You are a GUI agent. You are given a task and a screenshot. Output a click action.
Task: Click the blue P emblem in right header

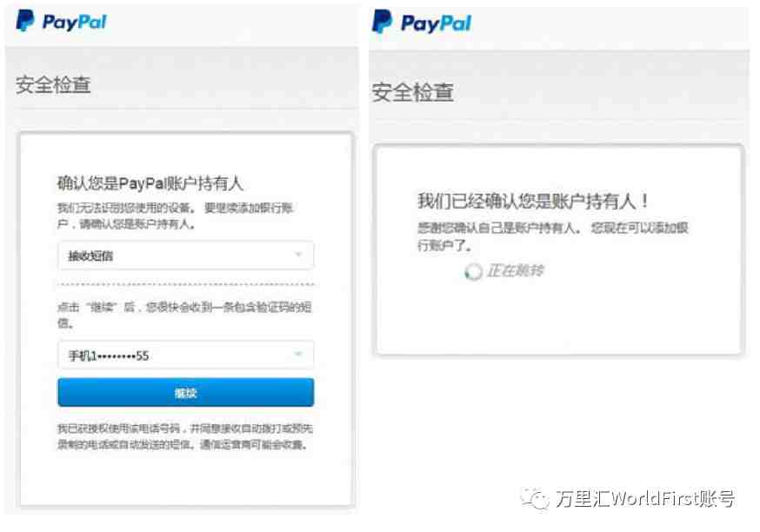click(x=382, y=22)
